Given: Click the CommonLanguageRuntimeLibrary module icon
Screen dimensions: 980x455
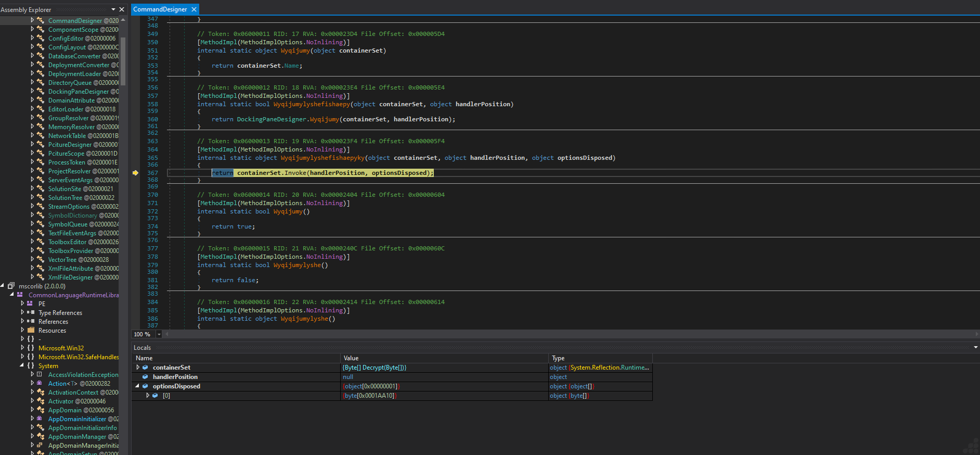Looking at the screenshot, I should pyautogui.click(x=20, y=295).
